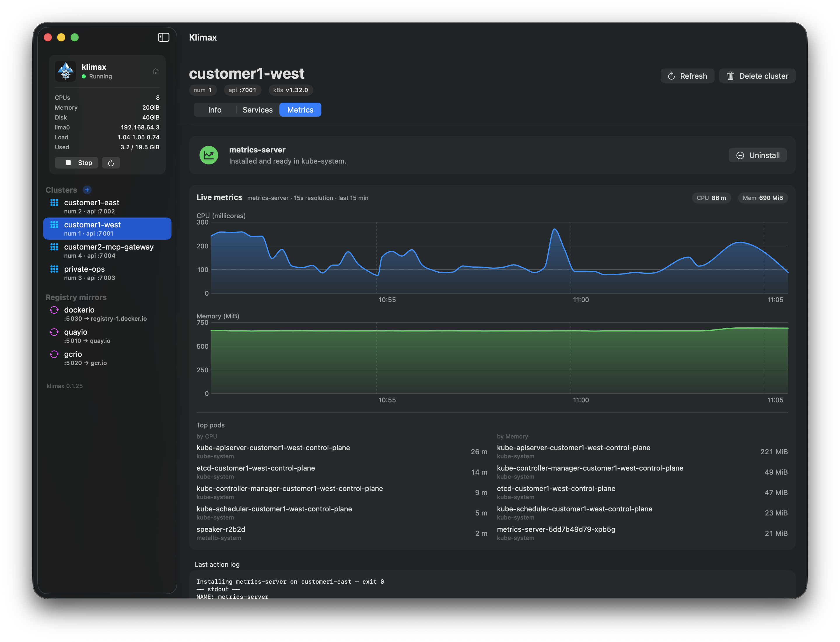The height and width of the screenshot is (642, 840).
Task: Click the k8s v1.32.0 badge
Action: click(x=290, y=90)
